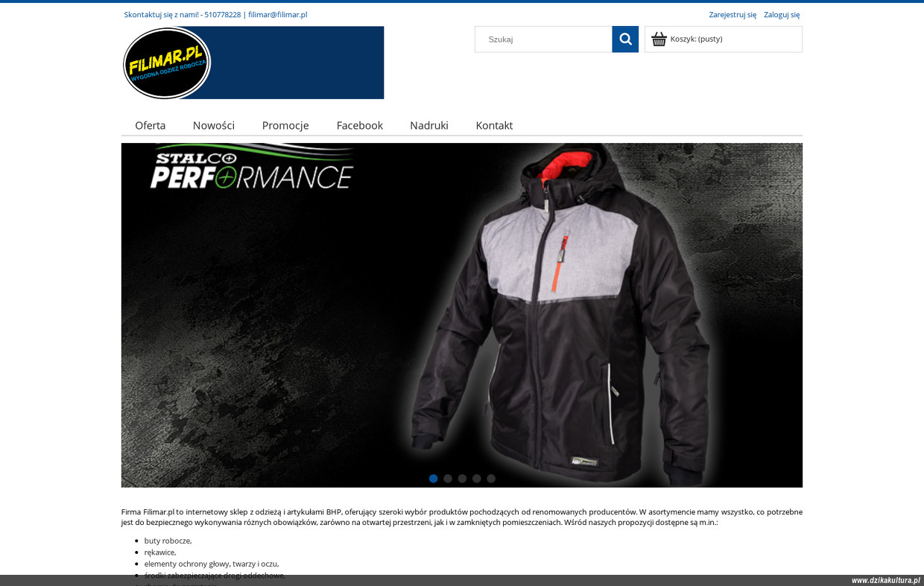Select the first slider dot

pos(434,479)
